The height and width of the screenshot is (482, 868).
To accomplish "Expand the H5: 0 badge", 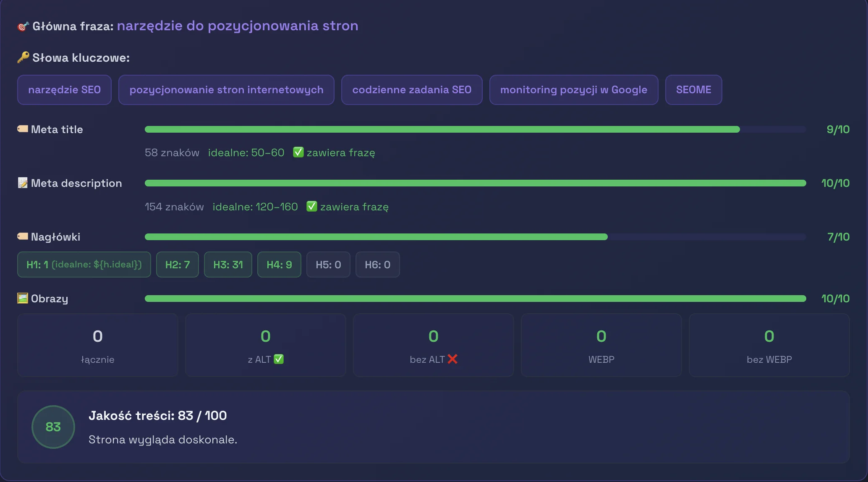I will coord(328,265).
